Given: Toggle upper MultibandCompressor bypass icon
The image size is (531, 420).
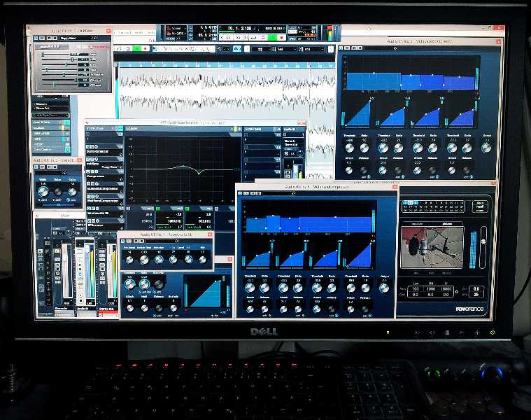Looking at the screenshot, I should click(x=341, y=48).
